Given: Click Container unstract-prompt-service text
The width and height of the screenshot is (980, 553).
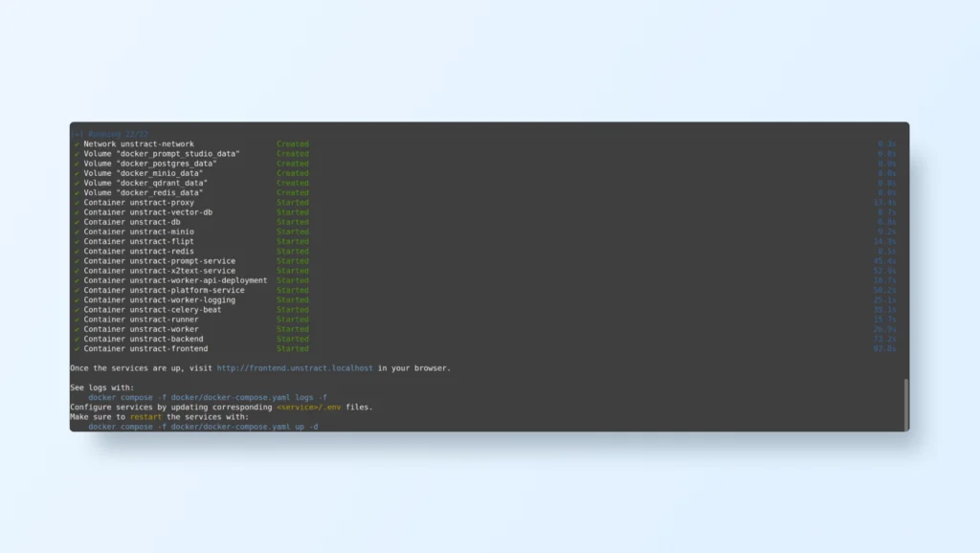Looking at the screenshot, I should pos(159,261).
